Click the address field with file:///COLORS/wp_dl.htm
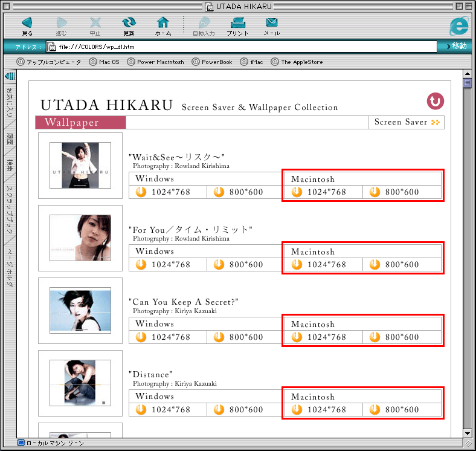This screenshot has height=451, width=476. 242,47
